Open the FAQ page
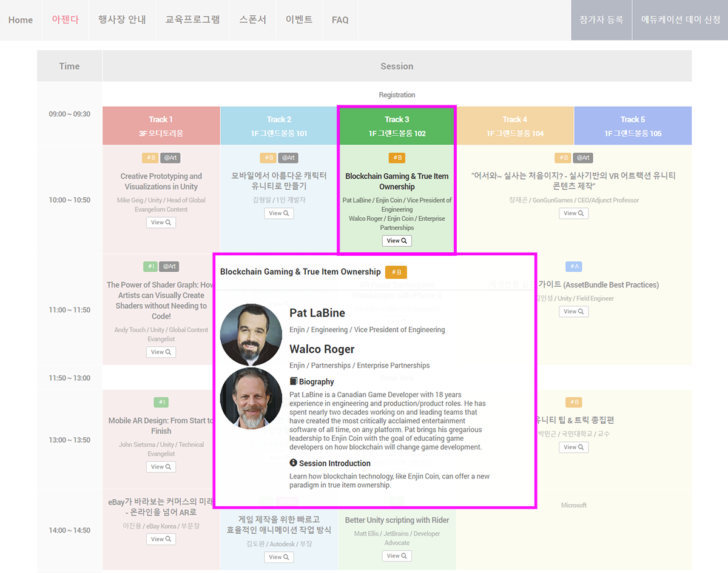The width and height of the screenshot is (728, 573). 340,20
